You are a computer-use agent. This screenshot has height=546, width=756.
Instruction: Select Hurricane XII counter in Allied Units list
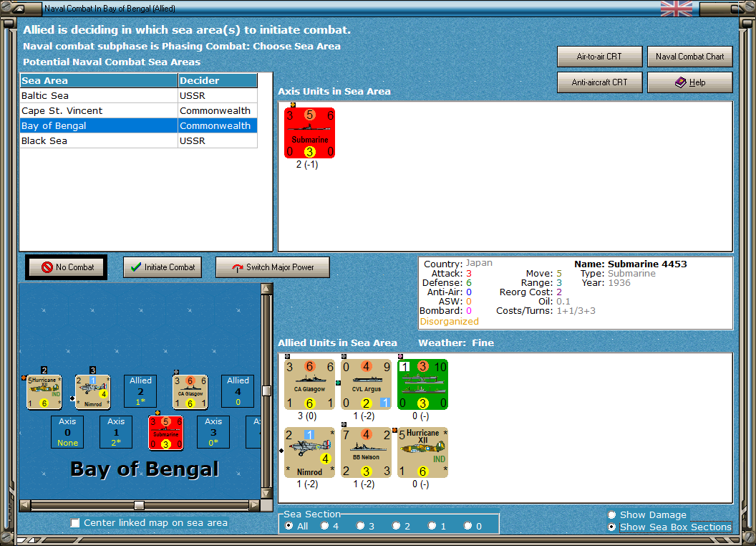pos(423,452)
